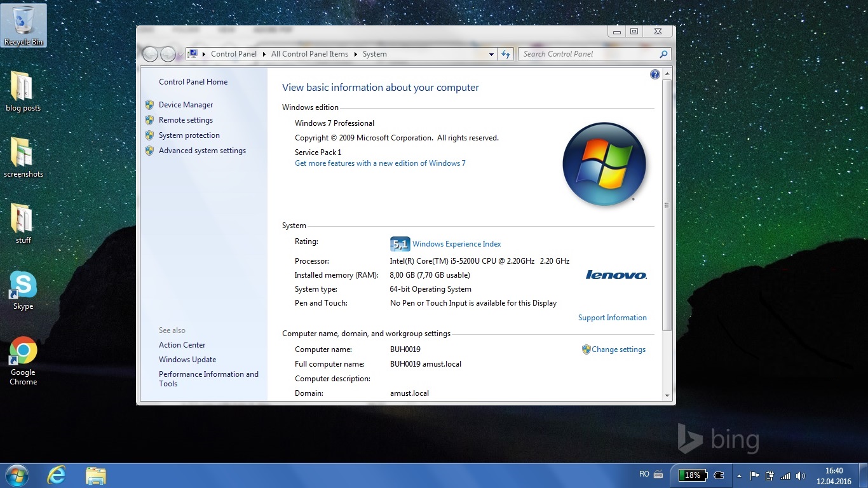Click the Control Panel breadcrumb segment
Screen dimensions: 868x488
[234, 54]
